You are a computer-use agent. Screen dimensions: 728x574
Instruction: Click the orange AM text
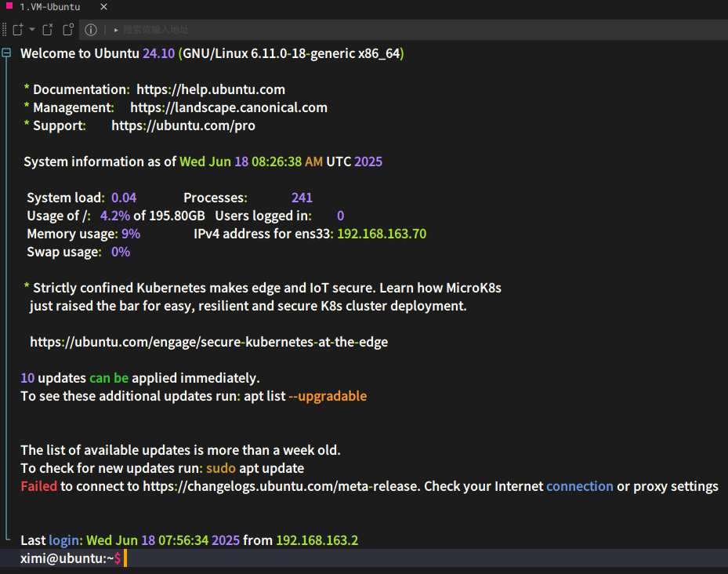[314, 162]
